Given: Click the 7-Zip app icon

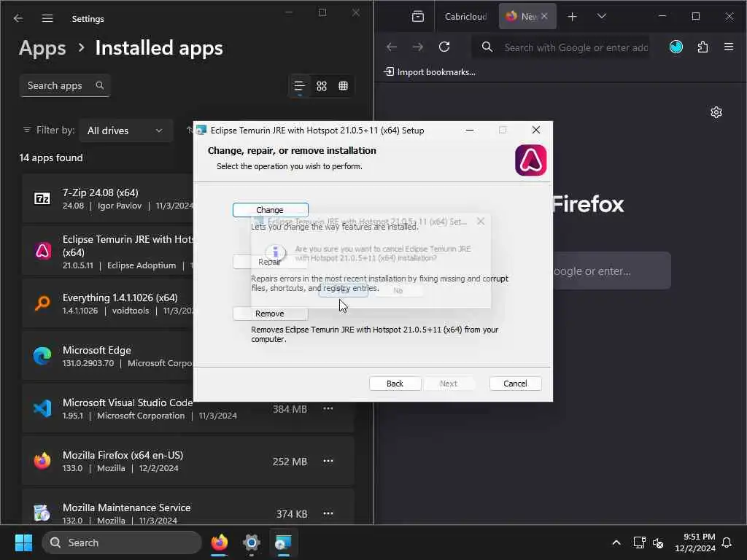Looking at the screenshot, I should 42,198.
